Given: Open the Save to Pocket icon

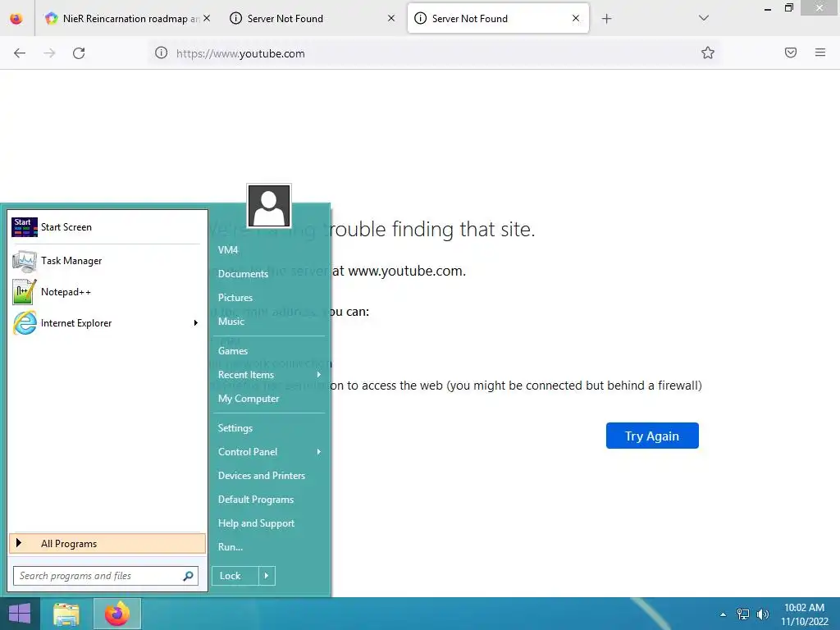Looking at the screenshot, I should pyautogui.click(x=791, y=52).
